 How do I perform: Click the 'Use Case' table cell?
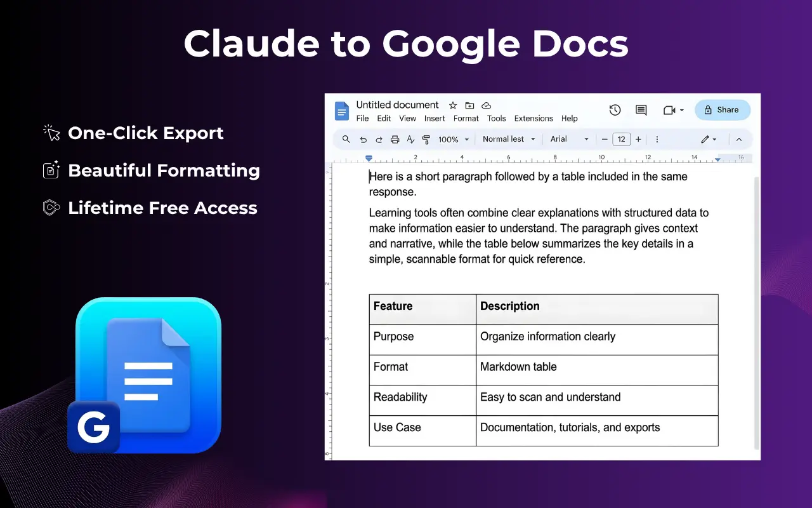tap(422, 431)
